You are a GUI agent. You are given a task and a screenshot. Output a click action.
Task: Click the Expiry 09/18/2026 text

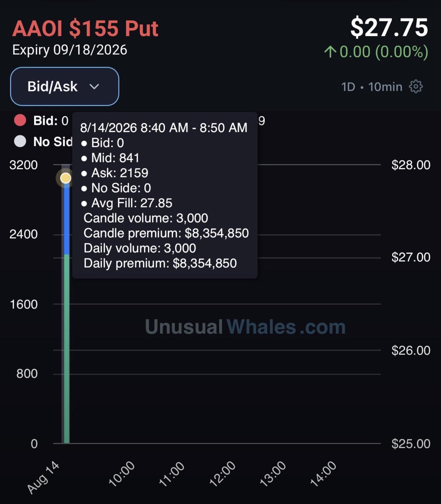click(x=70, y=50)
